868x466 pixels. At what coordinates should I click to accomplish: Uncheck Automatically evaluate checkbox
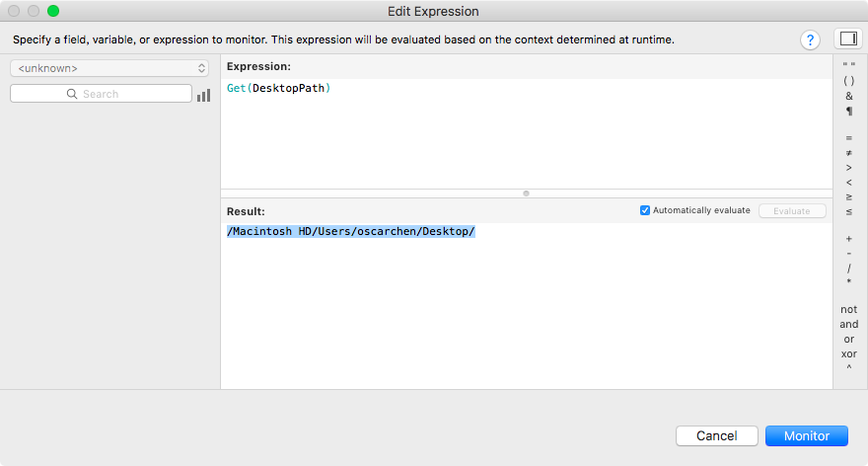[645, 210]
